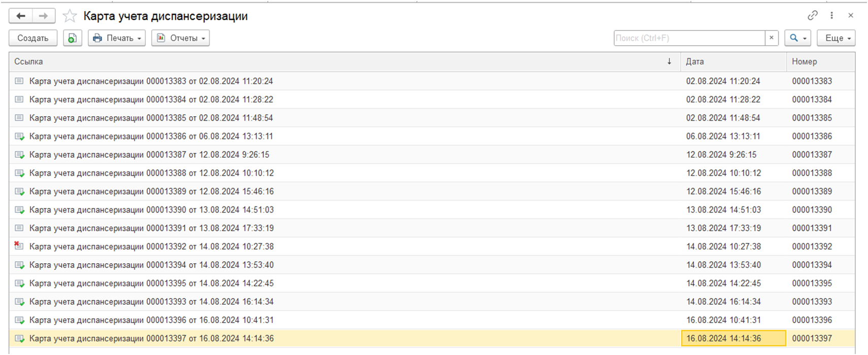This screenshot has width=868, height=355.
Task: Open the Еще menu
Action: click(x=838, y=38)
